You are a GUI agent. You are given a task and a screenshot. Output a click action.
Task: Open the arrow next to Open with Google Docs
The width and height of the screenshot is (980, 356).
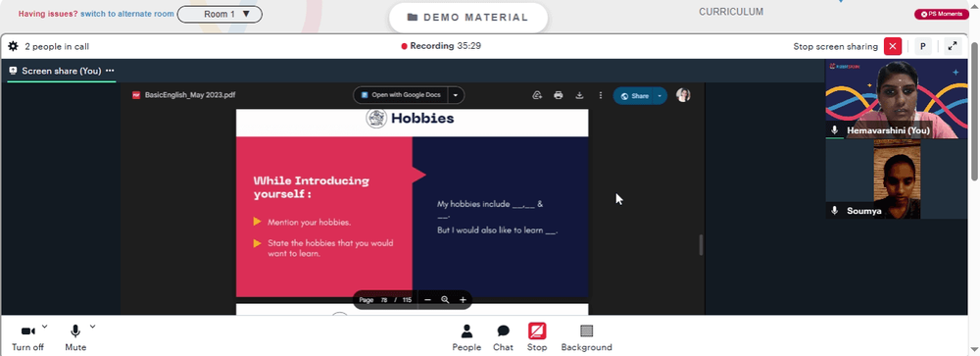coord(456,95)
